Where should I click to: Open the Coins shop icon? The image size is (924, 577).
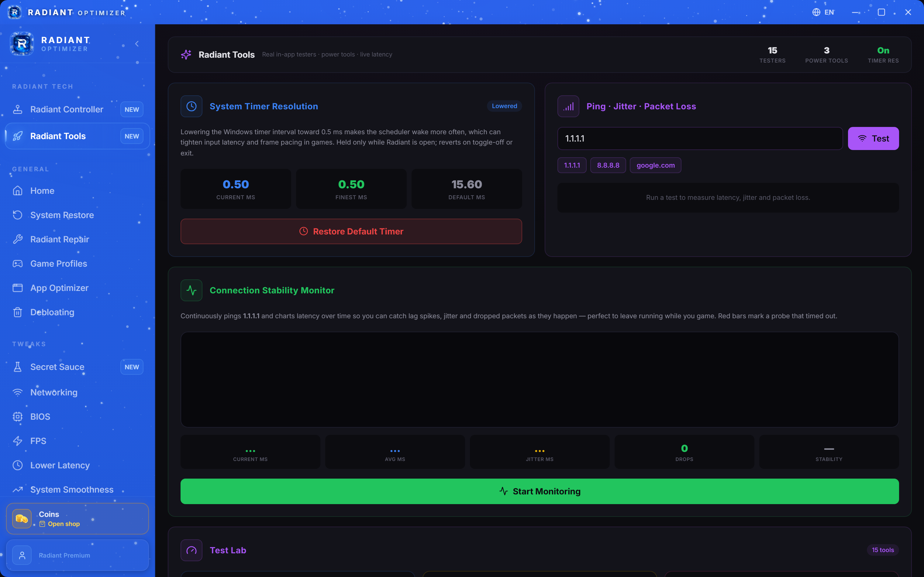[22, 519]
